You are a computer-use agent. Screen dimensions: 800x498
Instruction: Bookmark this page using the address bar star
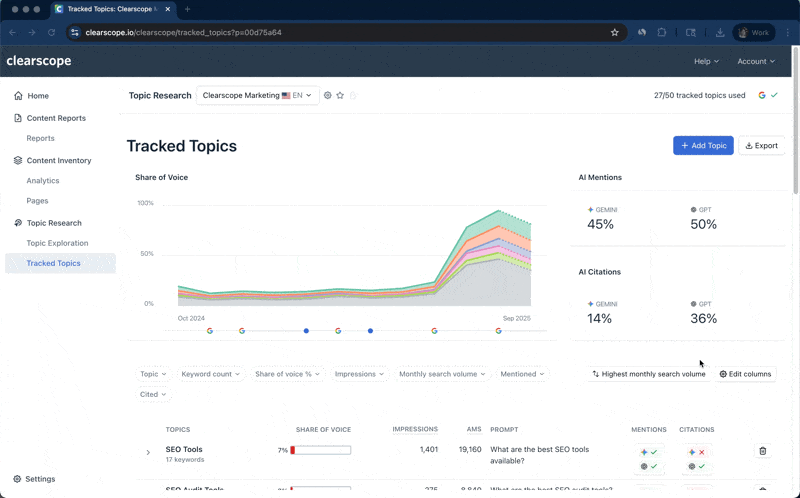615,32
